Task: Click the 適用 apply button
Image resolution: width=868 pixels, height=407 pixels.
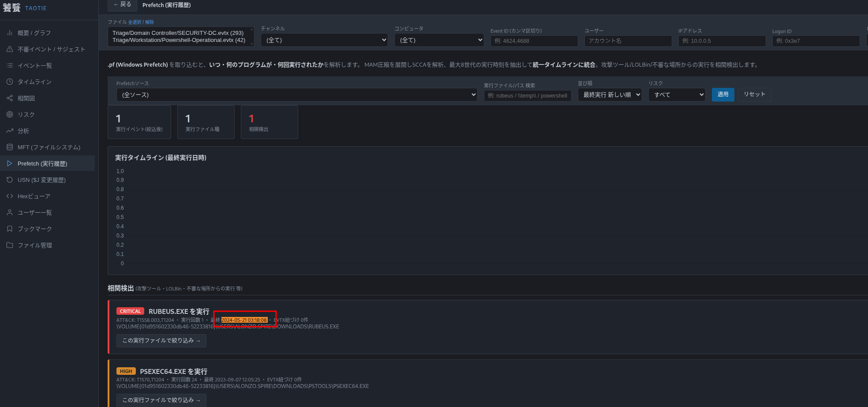Action: (723, 94)
